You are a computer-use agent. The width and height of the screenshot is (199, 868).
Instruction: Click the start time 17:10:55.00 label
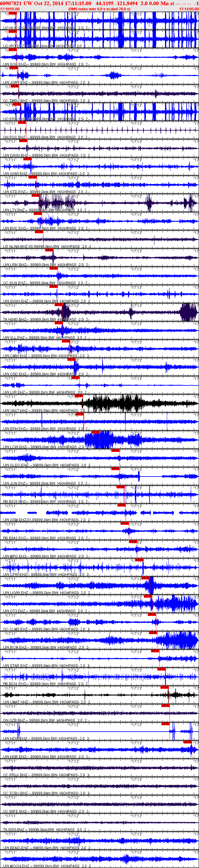pyautogui.click(x=10, y=9)
